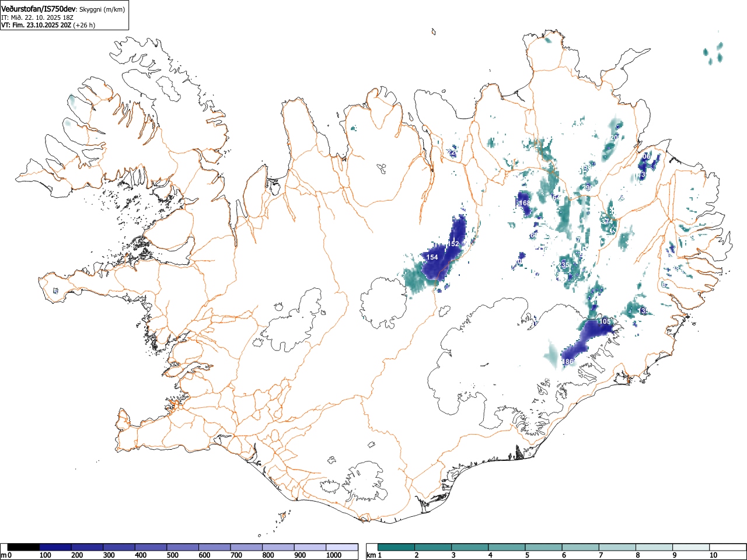This screenshot has width=747, height=560.
Task: Select the 500 tick label on meter legend
Action: click(x=172, y=555)
